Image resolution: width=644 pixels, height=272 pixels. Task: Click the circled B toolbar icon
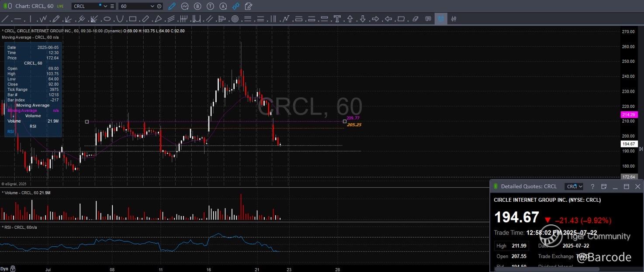point(197,6)
